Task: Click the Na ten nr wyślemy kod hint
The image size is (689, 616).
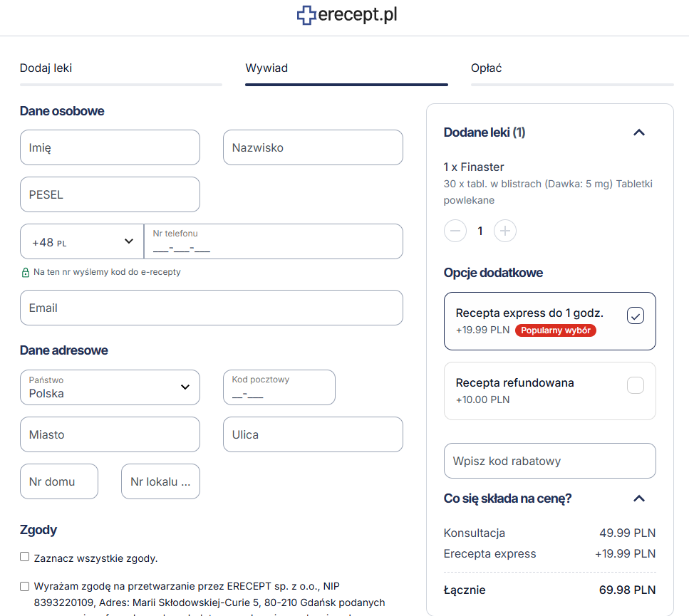Action: (x=107, y=272)
